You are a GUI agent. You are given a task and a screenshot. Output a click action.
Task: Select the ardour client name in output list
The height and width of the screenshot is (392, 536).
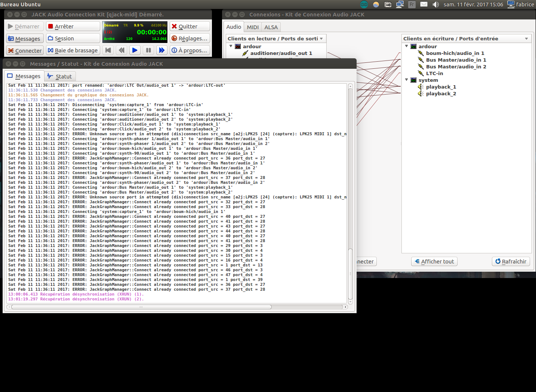coord(252,46)
